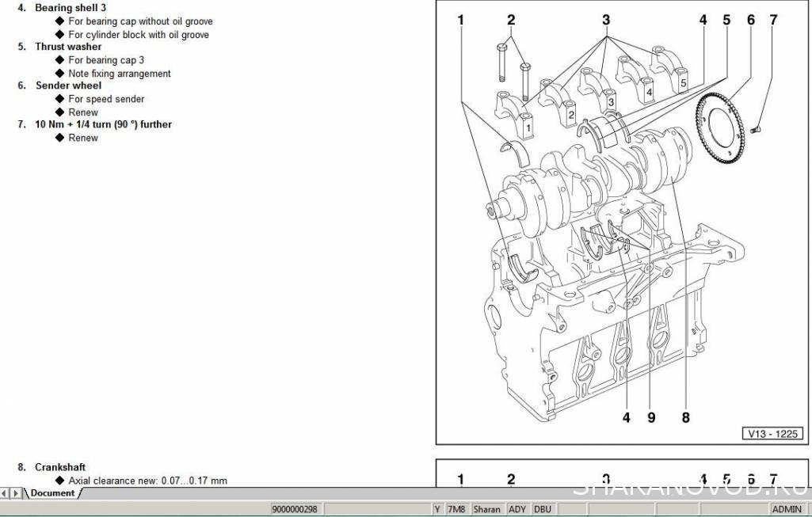Select the Sharan model field in status bar
812x517 pixels.
click(486, 509)
